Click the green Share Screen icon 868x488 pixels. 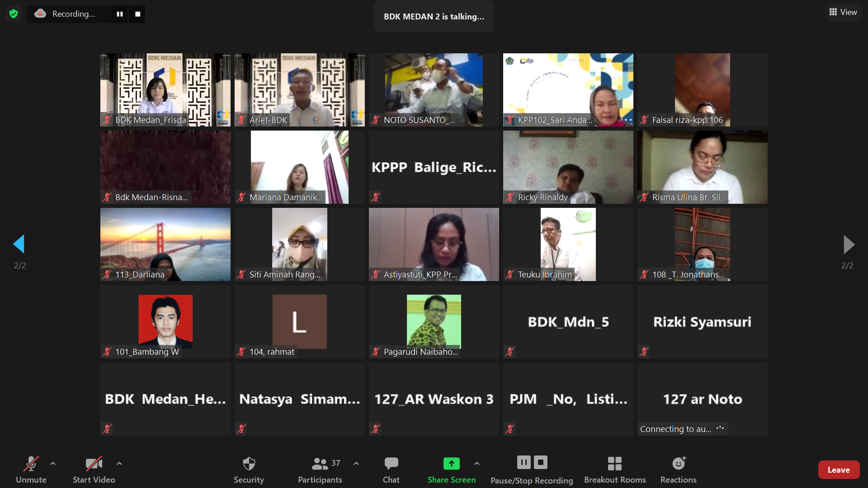pos(451,464)
